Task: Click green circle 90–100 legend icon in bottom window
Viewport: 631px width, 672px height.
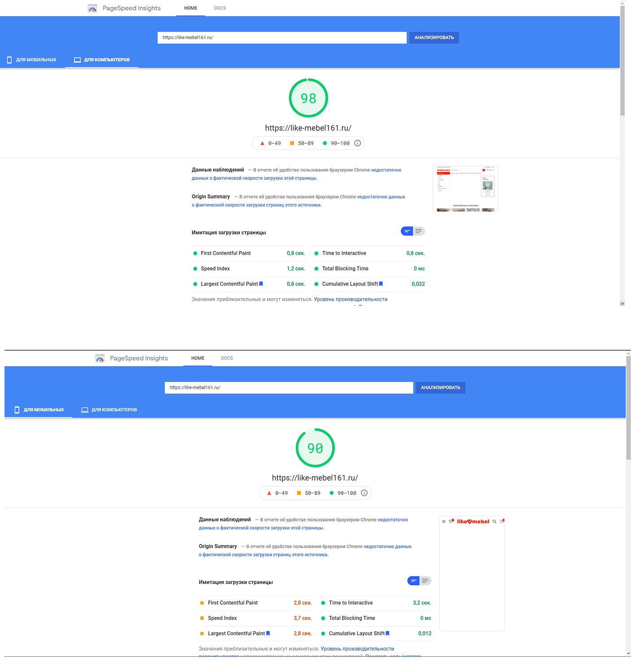Action: [x=332, y=493]
